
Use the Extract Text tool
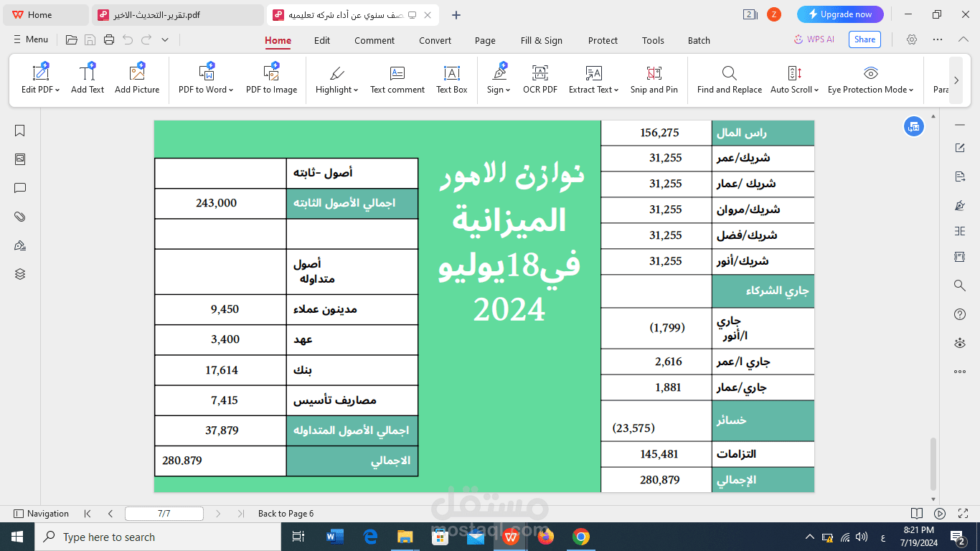(x=594, y=79)
